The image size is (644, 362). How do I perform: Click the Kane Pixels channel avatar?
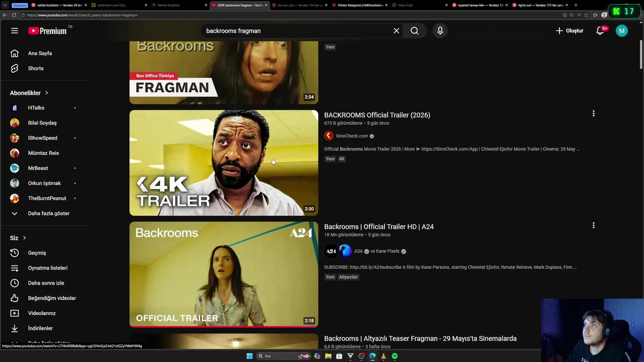pyautogui.click(x=345, y=250)
